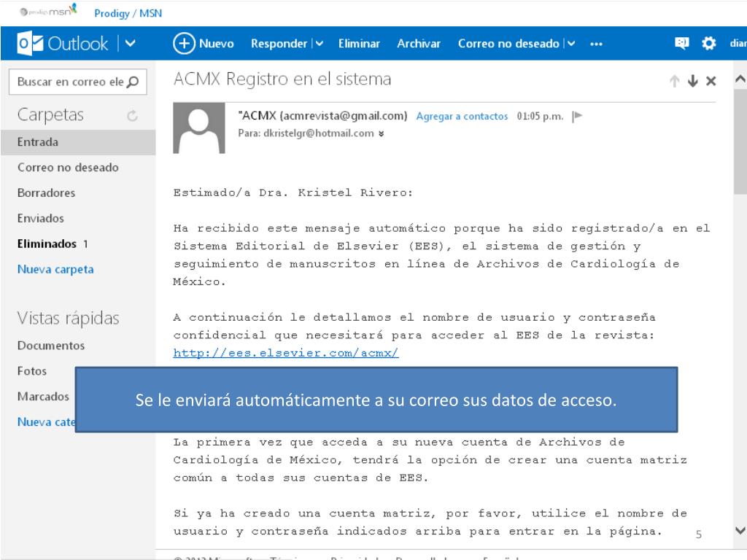This screenshot has height=560, width=747.
Task: Click the Outlook wordmark text
Action: pyautogui.click(x=78, y=44)
